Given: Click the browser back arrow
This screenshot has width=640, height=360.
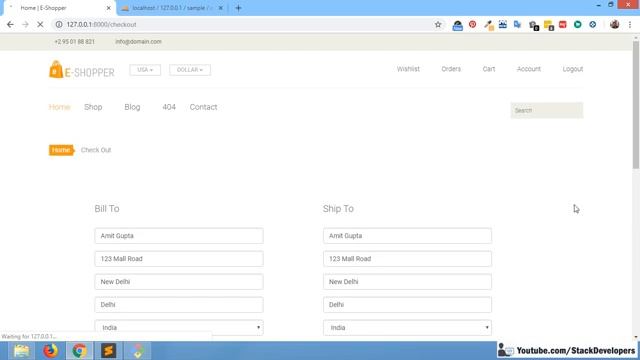Looking at the screenshot, I should click(x=10, y=24).
